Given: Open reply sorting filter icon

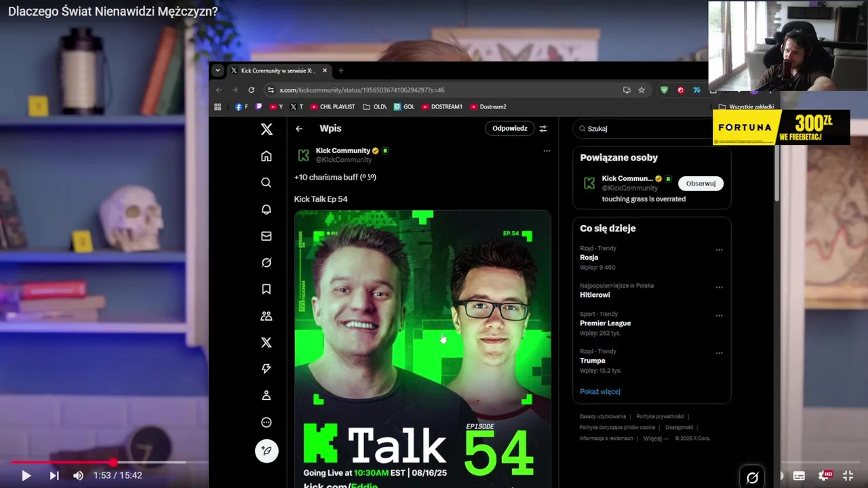Looking at the screenshot, I should coord(542,128).
